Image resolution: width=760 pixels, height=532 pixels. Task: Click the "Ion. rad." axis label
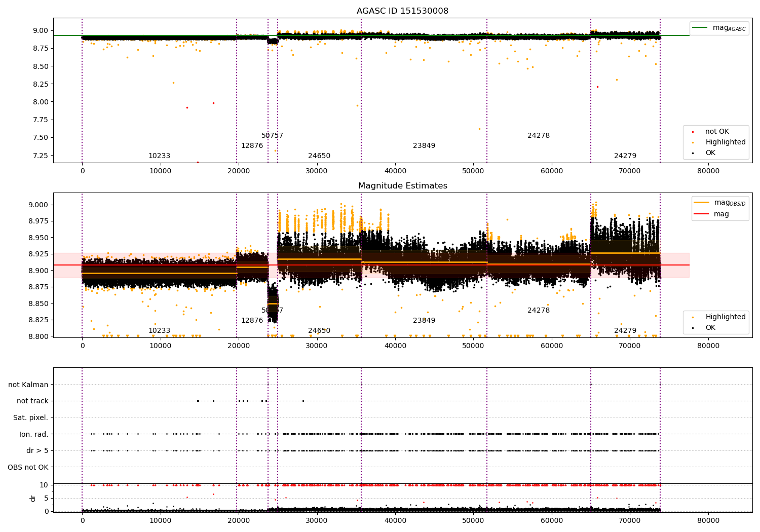pyautogui.click(x=34, y=434)
